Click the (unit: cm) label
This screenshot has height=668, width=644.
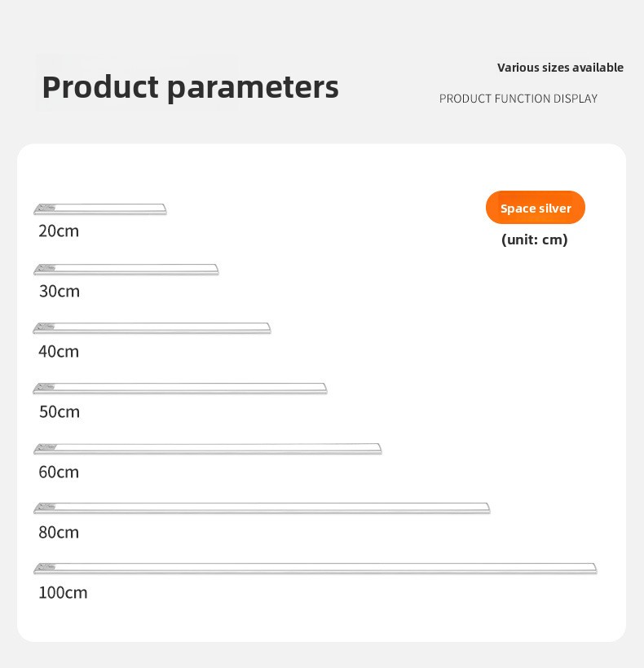point(535,240)
